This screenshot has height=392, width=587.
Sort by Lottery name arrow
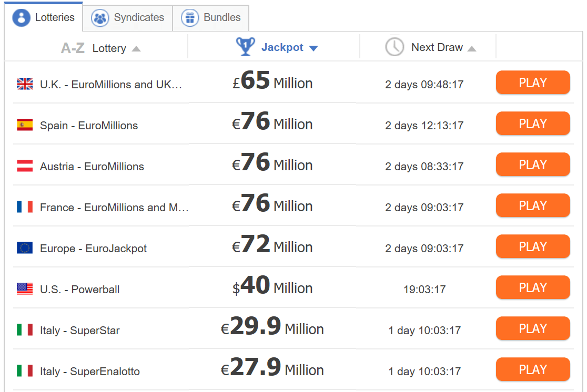click(136, 49)
